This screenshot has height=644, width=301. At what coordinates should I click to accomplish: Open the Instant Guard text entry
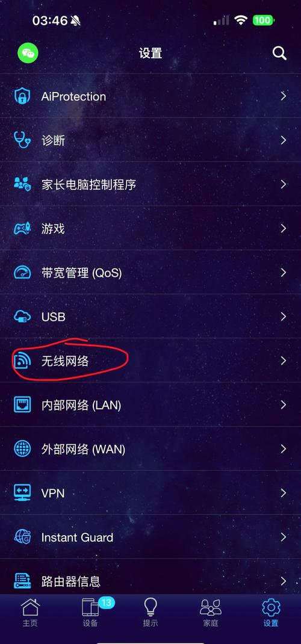[x=77, y=537]
